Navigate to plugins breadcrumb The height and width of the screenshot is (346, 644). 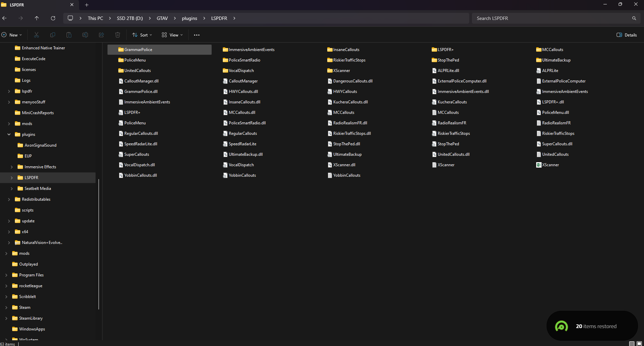(189, 18)
